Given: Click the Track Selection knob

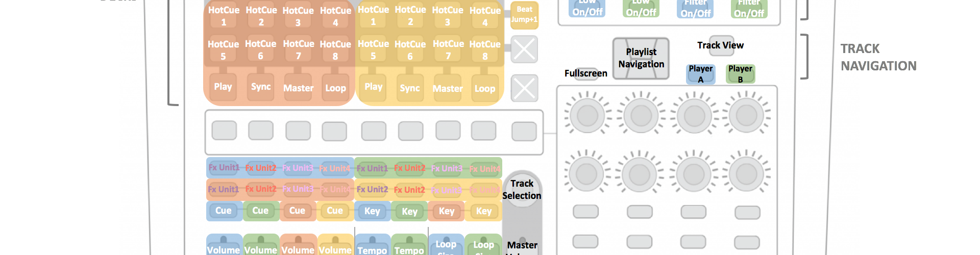Looking at the screenshot, I should tap(522, 190).
